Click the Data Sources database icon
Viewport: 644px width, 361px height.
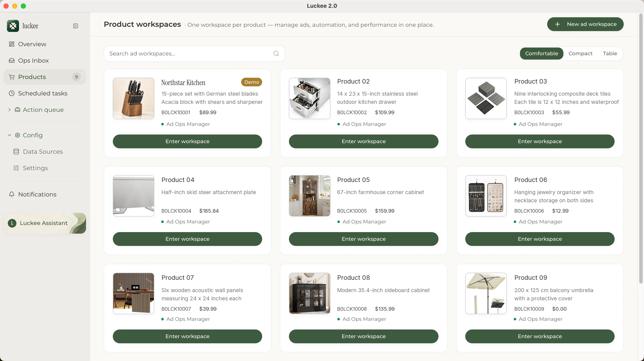[16, 152]
